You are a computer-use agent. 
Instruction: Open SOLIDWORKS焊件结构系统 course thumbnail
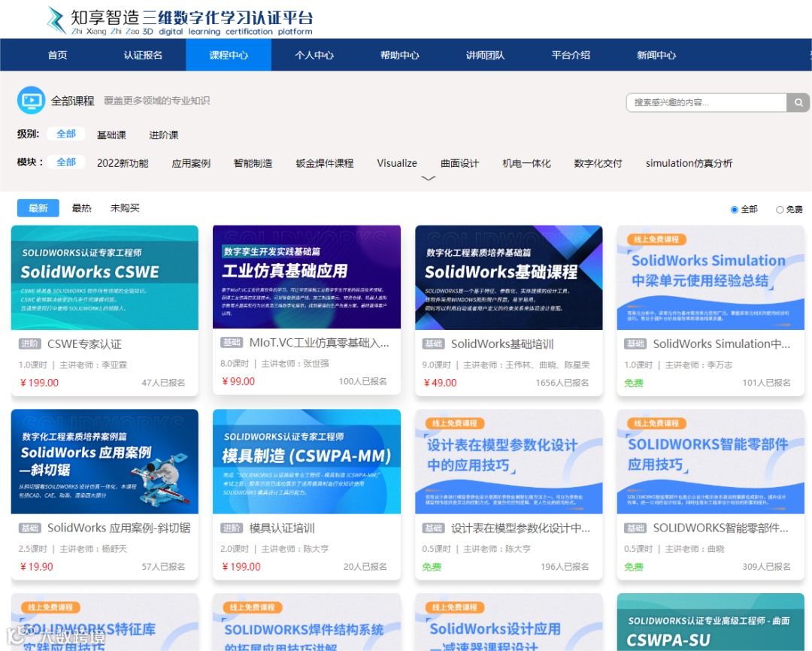coord(307,622)
